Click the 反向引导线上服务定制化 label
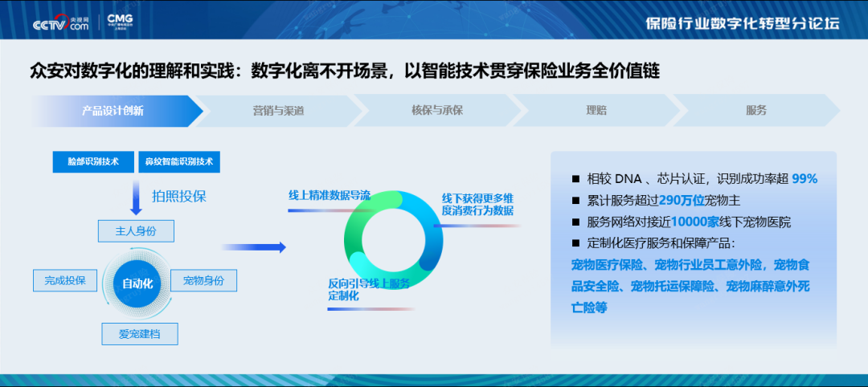 369,290
